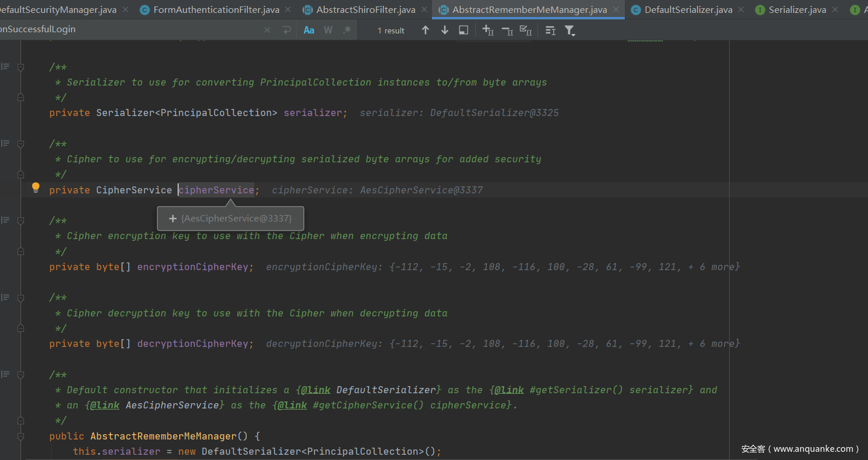Image resolution: width=868 pixels, height=460 pixels.
Task: Click the rendered doc gutter icon beside Serializer comment
Action: coord(5,67)
